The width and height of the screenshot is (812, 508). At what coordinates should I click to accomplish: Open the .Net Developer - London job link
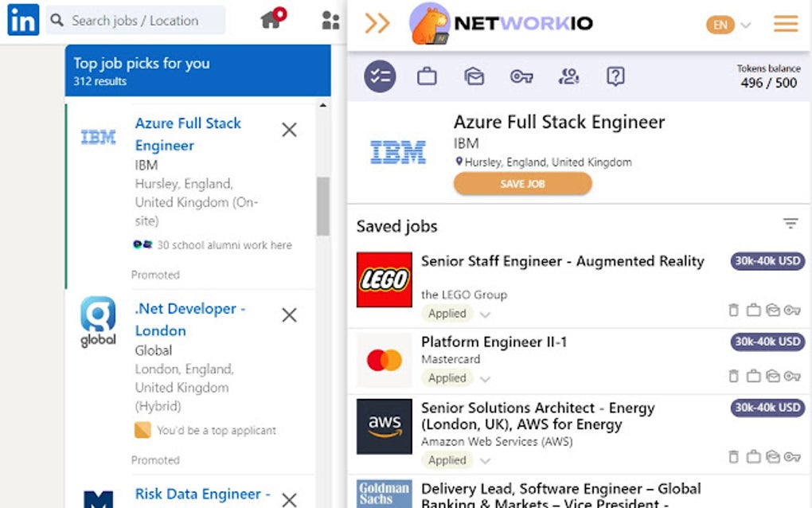[x=189, y=319]
